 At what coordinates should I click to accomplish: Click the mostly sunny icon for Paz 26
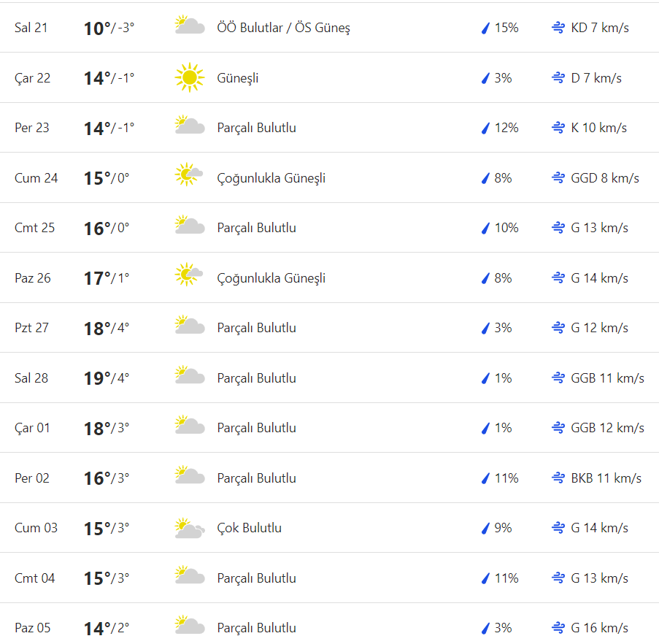pos(189,275)
